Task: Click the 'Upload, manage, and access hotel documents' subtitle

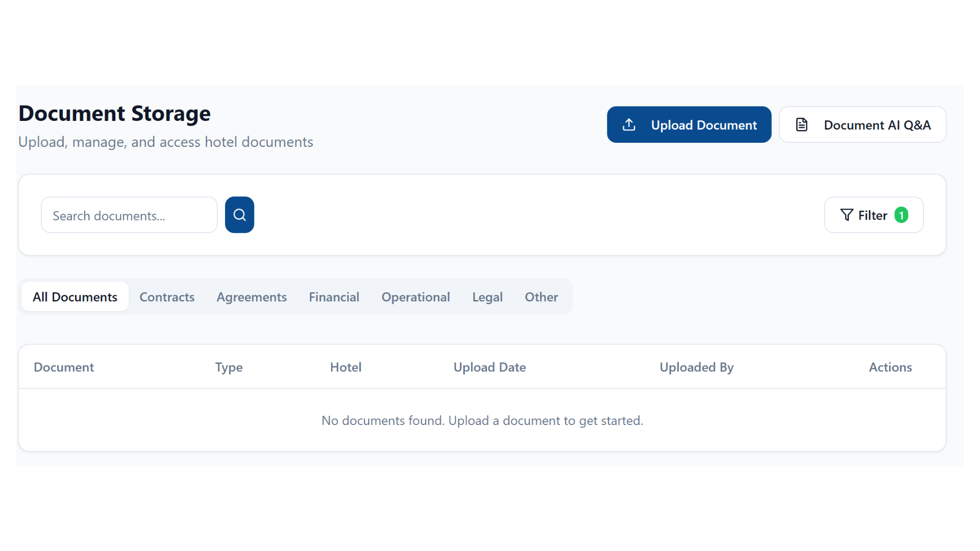Action: [x=165, y=142]
